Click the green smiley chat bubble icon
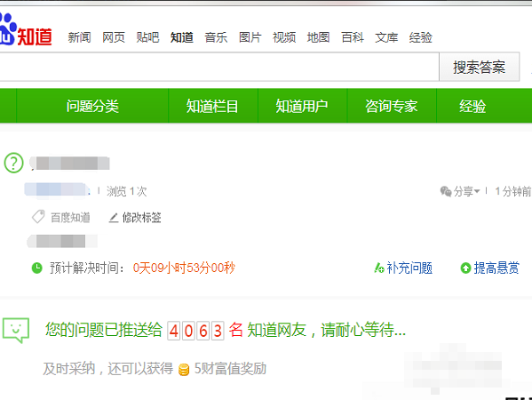This screenshot has width=532, height=400. click(x=16, y=330)
